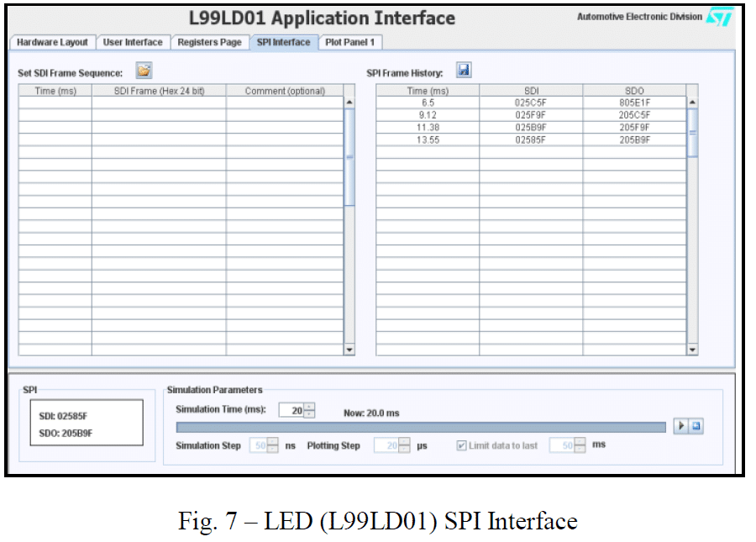Start simulation with the play button
756x542 pixels.
click(x=681, y=427)
